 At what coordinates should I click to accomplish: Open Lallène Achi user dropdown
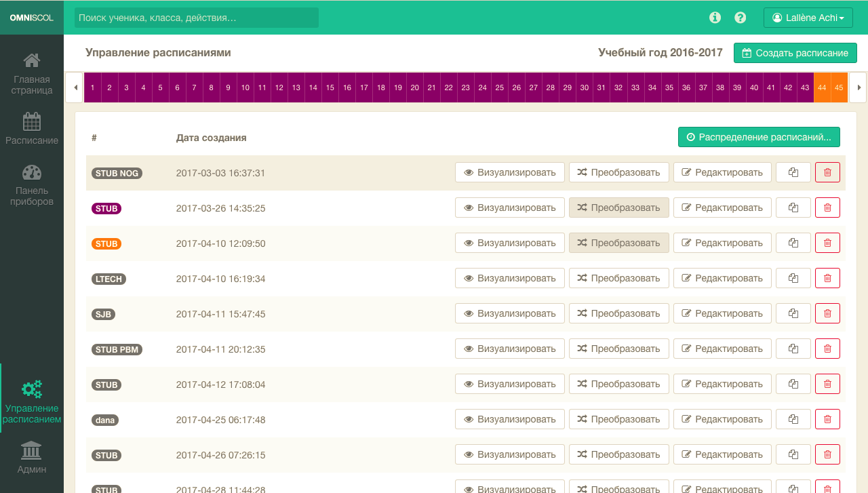pos(808,18)
